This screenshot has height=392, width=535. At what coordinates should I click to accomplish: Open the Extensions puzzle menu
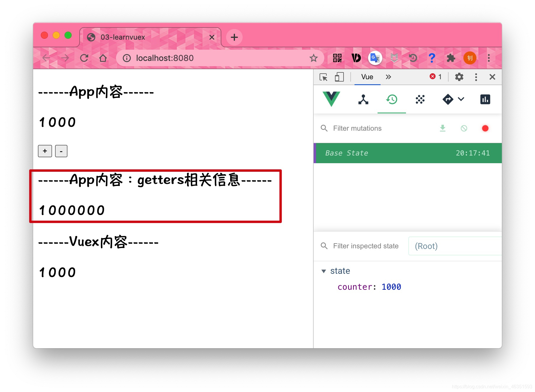point(451,58)
